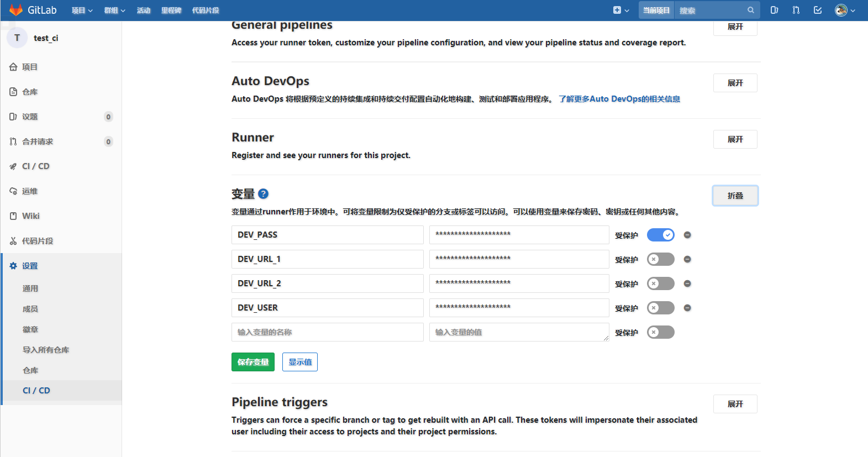This screenshot has width=868, height=457.
Task: Click the search magnifier icon
Action: click(x=750, y=10)
